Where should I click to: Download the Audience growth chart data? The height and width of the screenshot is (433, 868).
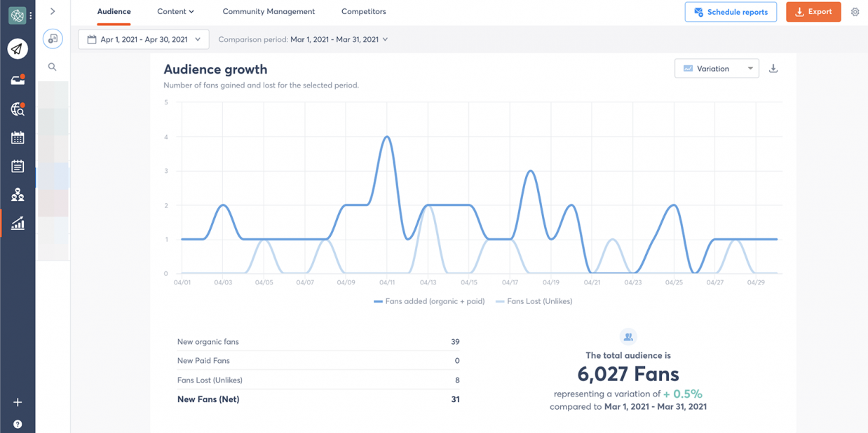pyautogui.click(x=773, y=68)
